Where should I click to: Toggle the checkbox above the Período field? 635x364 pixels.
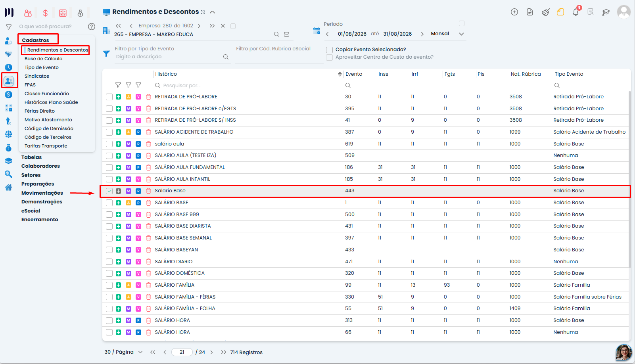(x=462, y=23)
